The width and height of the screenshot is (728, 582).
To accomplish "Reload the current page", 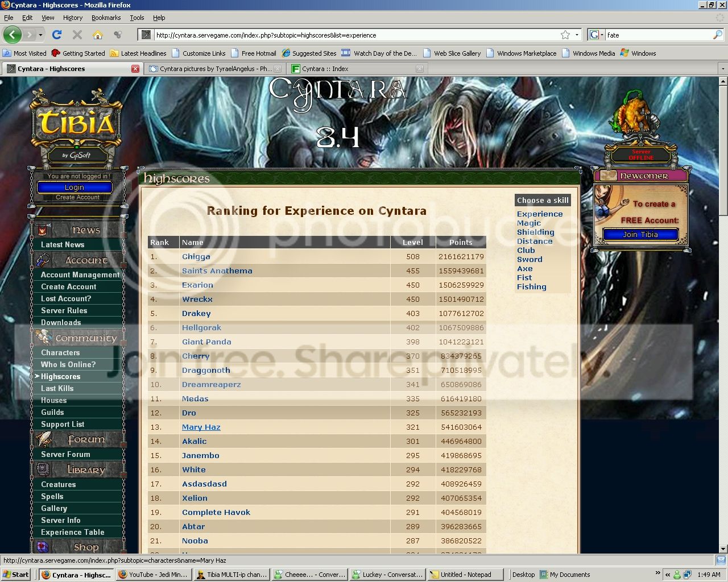I will [x=57, y=35].
